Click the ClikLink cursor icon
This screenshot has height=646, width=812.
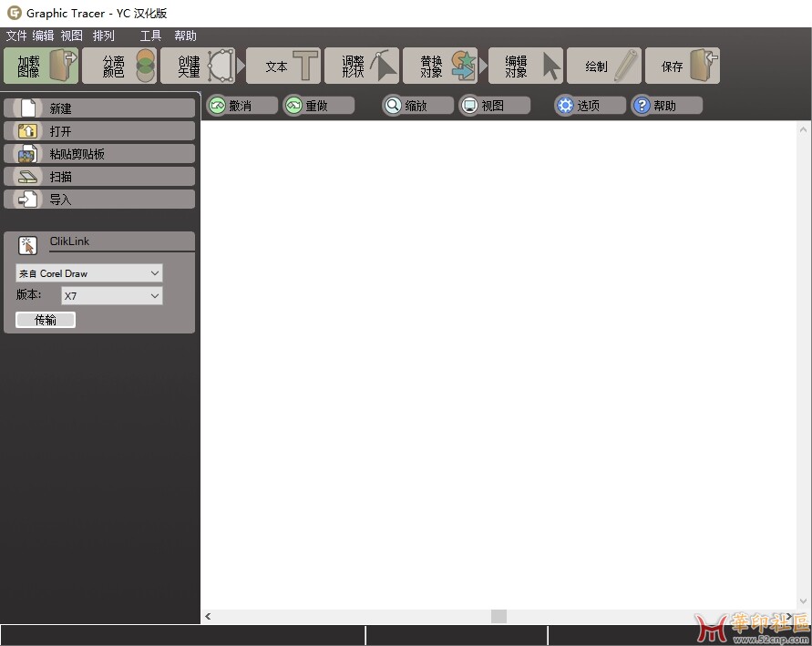[27, 245]
